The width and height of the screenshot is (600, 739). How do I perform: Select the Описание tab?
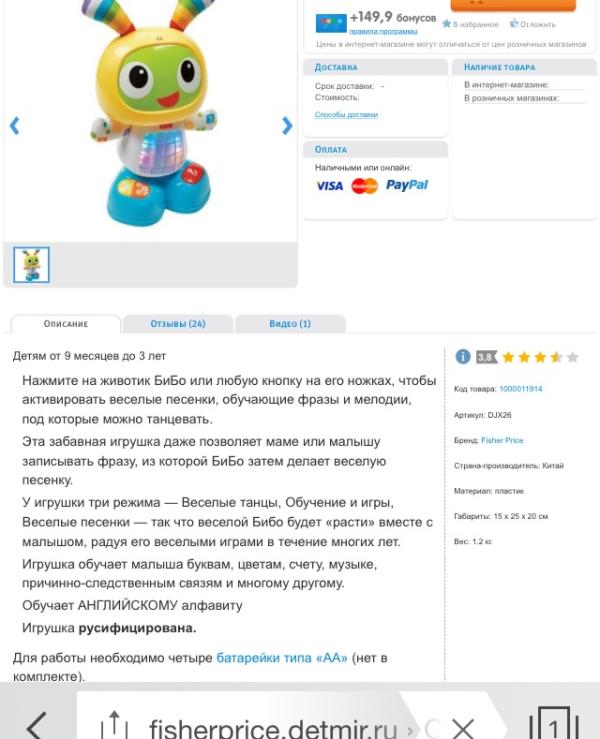click(x=66, y=324)
